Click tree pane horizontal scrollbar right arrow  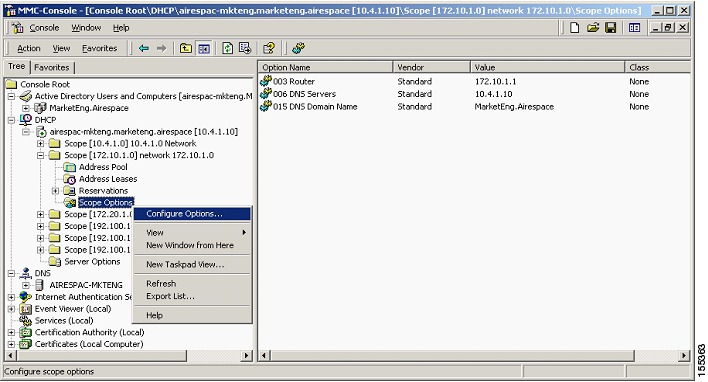point(247,356)
